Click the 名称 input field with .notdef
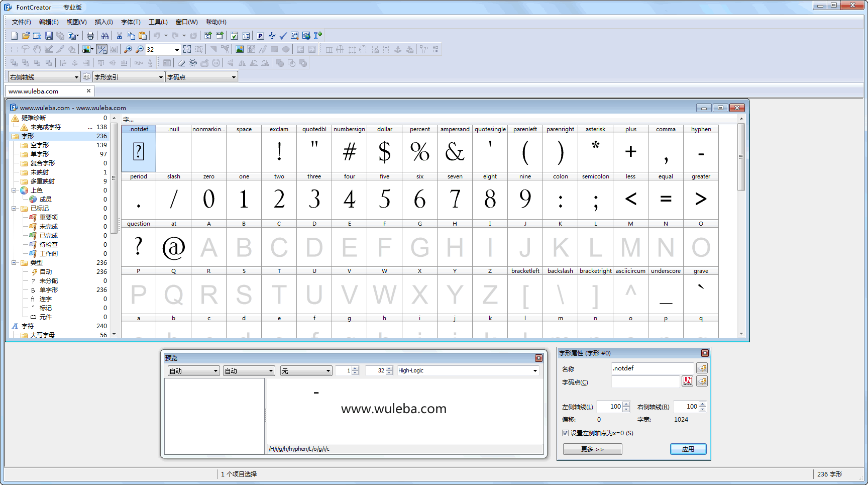Viewport: 868px width, 485px height. pos(652,368)
